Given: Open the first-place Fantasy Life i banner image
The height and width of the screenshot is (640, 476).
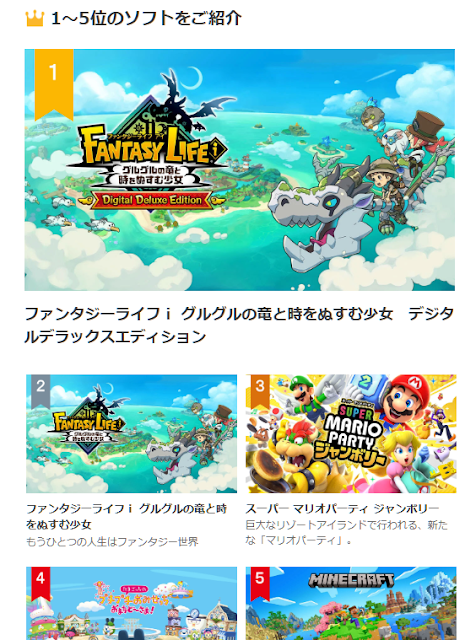Looking at the screenshot, I should click(240, 170).
